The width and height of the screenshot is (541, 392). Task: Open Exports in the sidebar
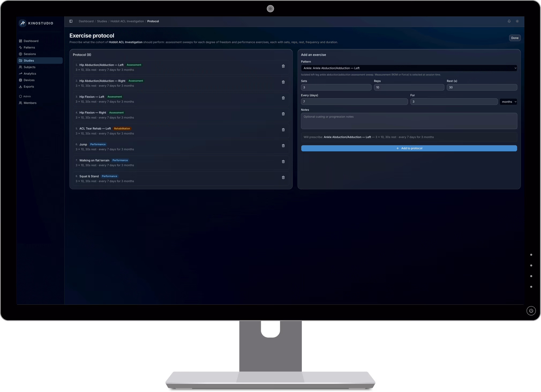[40, 87]
